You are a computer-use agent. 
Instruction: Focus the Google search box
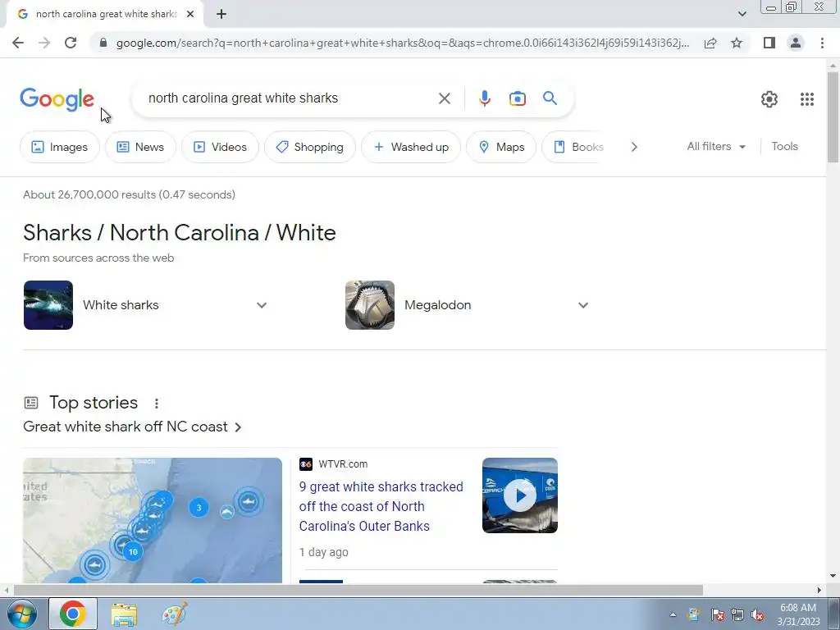(286, 98)
